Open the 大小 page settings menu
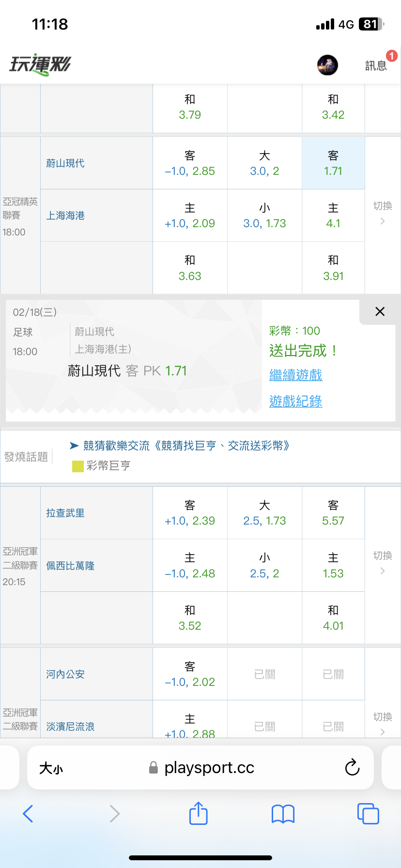The width and height of the screenshot is (401, 868). 51,768
